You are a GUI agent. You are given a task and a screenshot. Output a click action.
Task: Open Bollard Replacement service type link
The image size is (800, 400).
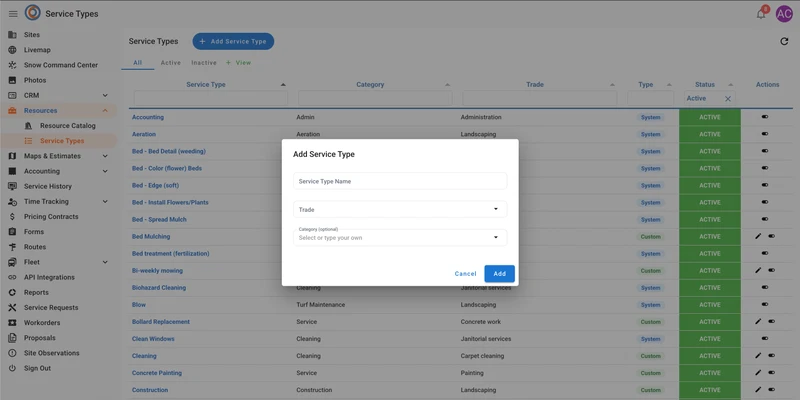click(x=161, y=321)
